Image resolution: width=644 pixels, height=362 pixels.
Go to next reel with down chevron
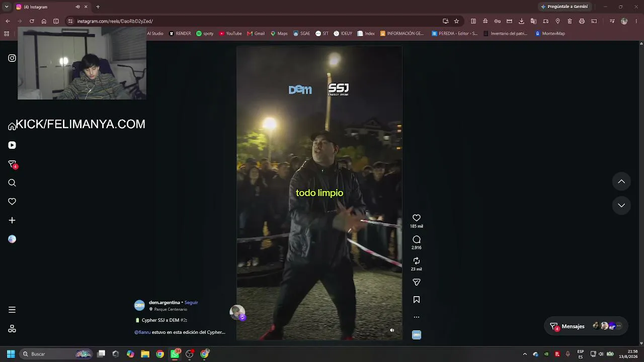pyautogui.click(x=621, y=205)
